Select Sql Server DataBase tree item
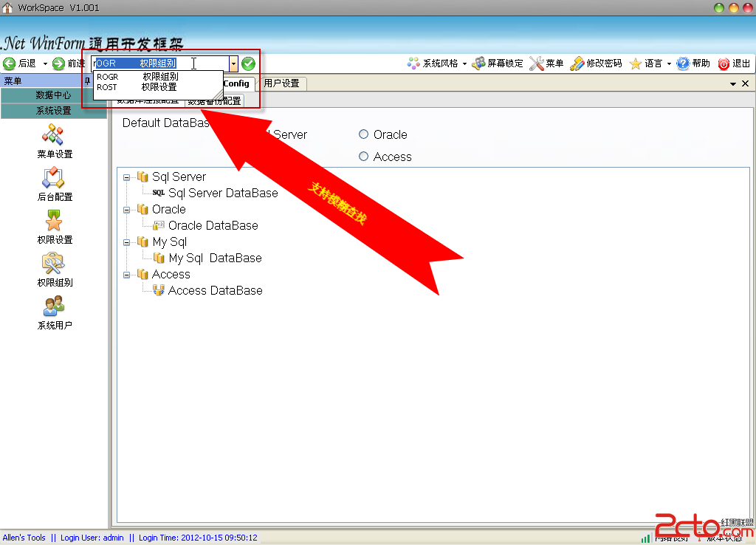 click(223, 193)
